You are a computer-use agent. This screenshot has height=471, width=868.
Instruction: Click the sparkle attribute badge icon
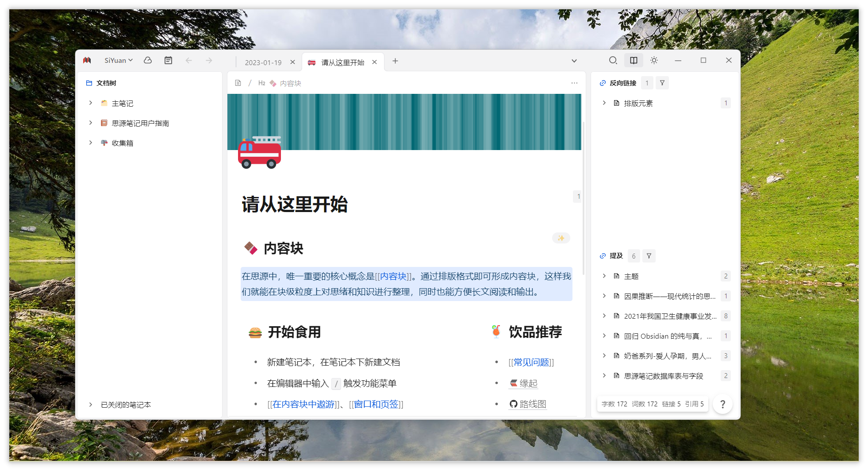click(561, 238)
